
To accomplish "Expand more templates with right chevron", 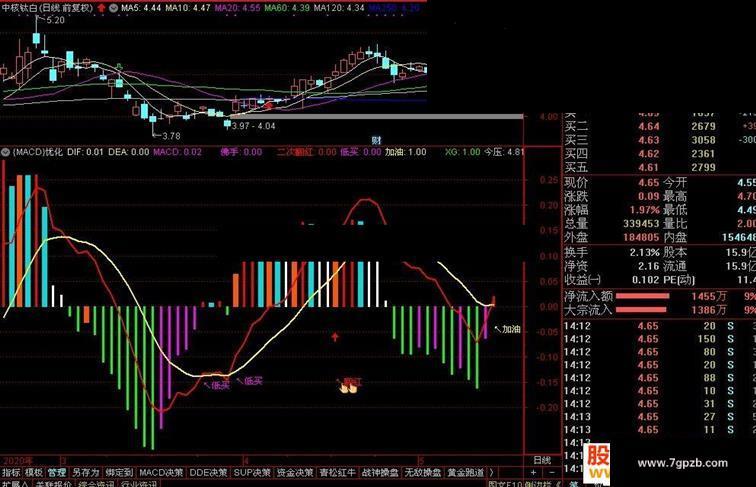I will (x=491, y=473).
